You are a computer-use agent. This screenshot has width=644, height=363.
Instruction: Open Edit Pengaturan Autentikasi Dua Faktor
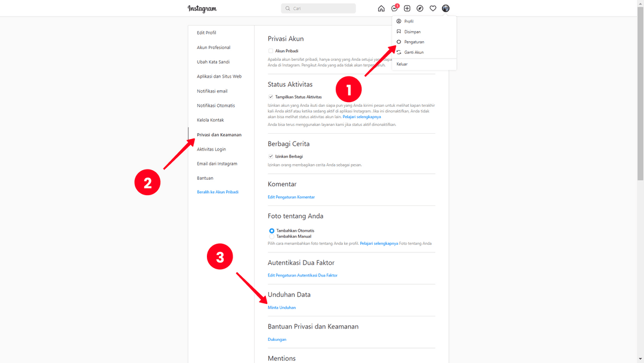coord(303,275)
